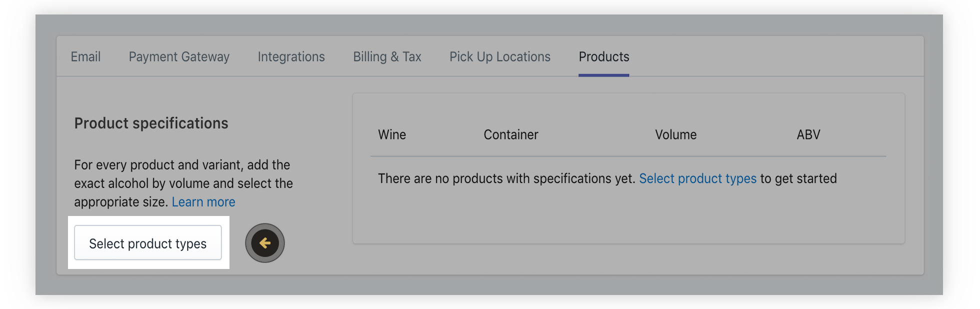
Task: Click the Select product types inline link
Action: pyautogui.click(x=697, y=178)
